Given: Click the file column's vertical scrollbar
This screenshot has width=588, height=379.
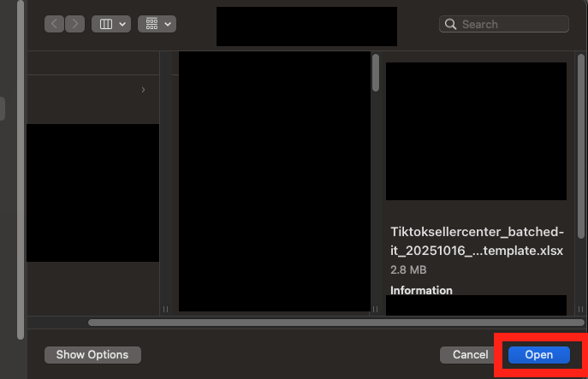Looking at the screenshot, I should (376, 73).
